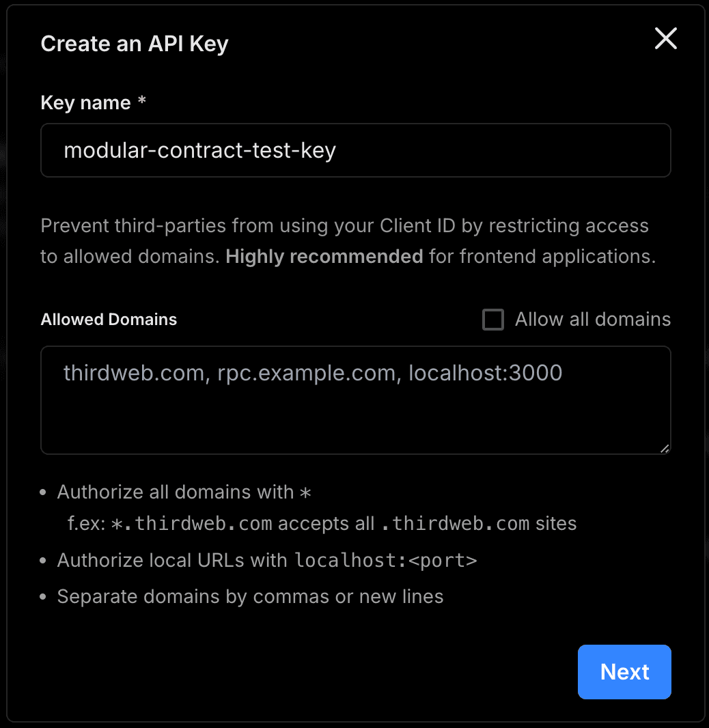Grab the textarea resize handle corner
This screenshot has height=728, width=709.
(665, 448)
